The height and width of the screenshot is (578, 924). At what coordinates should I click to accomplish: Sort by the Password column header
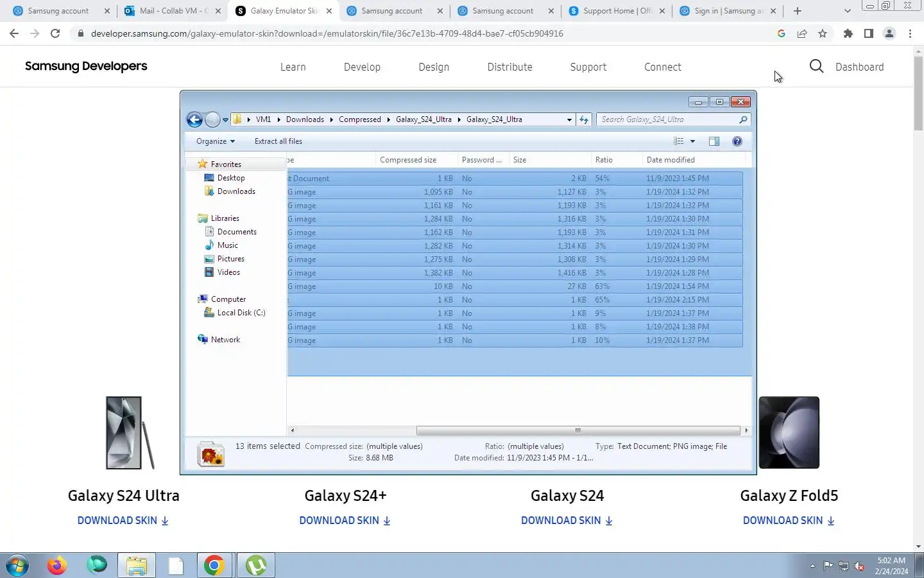pos(483,160)
